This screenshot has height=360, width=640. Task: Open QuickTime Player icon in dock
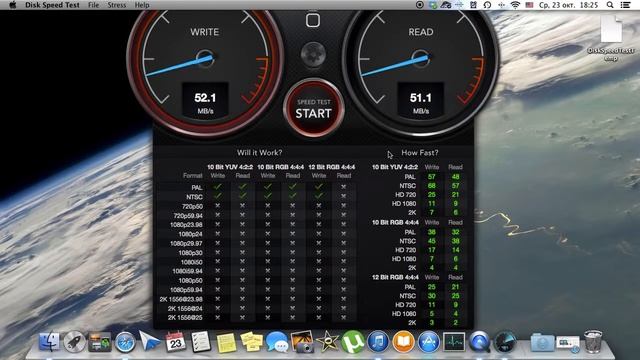click(x=479, y=342)
